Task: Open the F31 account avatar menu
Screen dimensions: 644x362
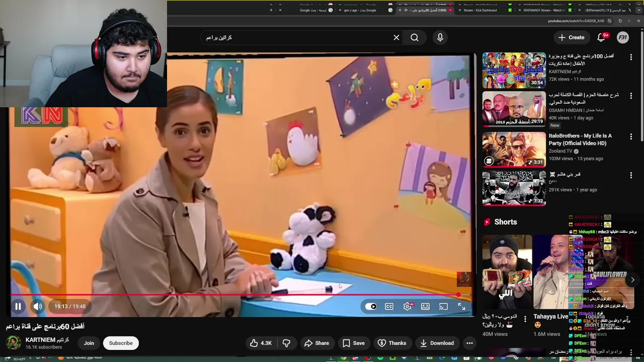Action: click(623, 37)
